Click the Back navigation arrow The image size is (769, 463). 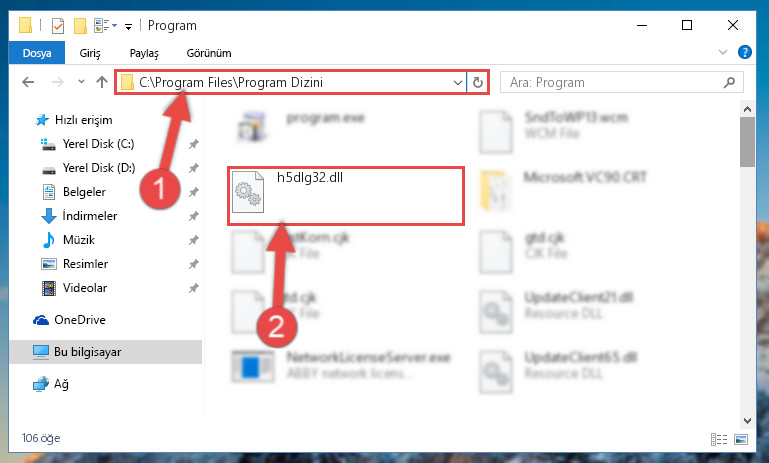click(28, 82)
